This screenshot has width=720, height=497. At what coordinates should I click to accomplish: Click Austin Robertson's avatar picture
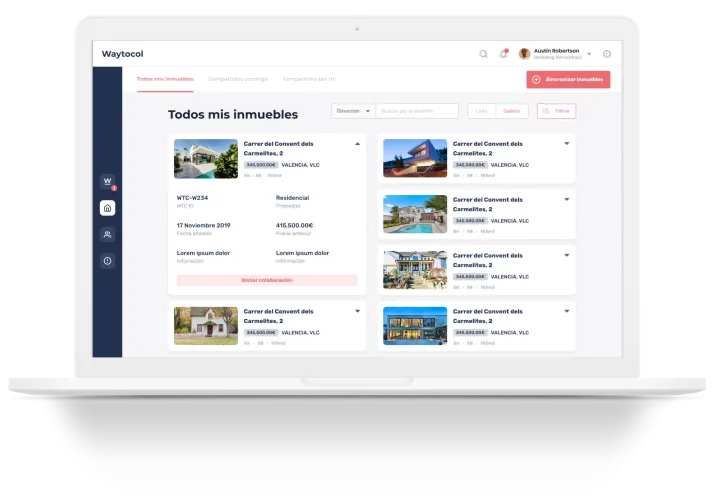(525, 54)
